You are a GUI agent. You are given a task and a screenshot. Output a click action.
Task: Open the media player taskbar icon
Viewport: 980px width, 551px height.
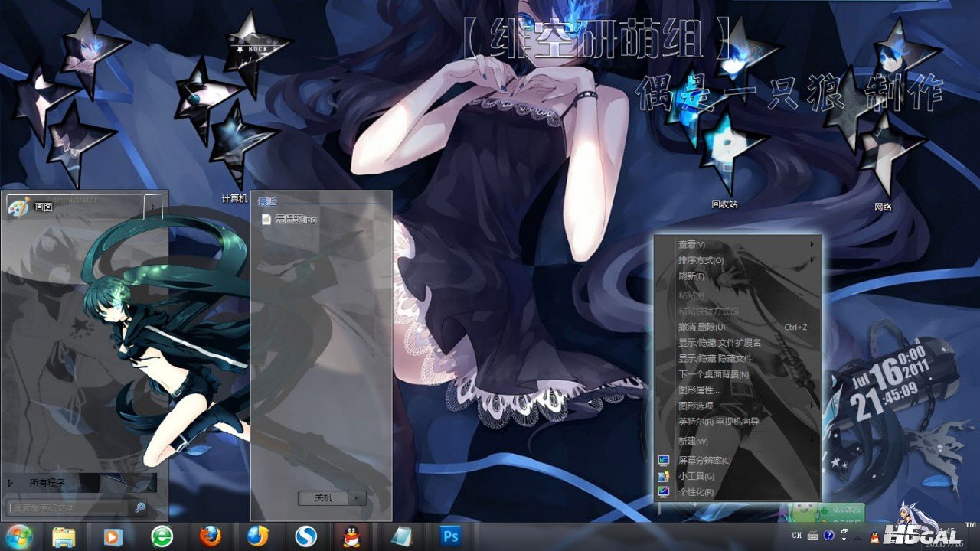click(113, 536)
